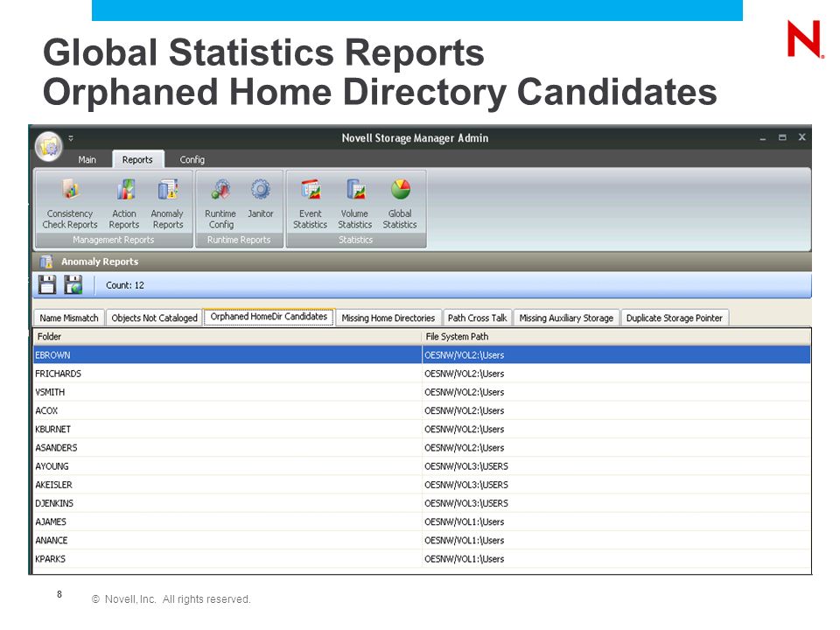This screenshot has height=630, width=840.
Task: Open the Duplicate Storage Pointer tab
Action: point(675,318)
